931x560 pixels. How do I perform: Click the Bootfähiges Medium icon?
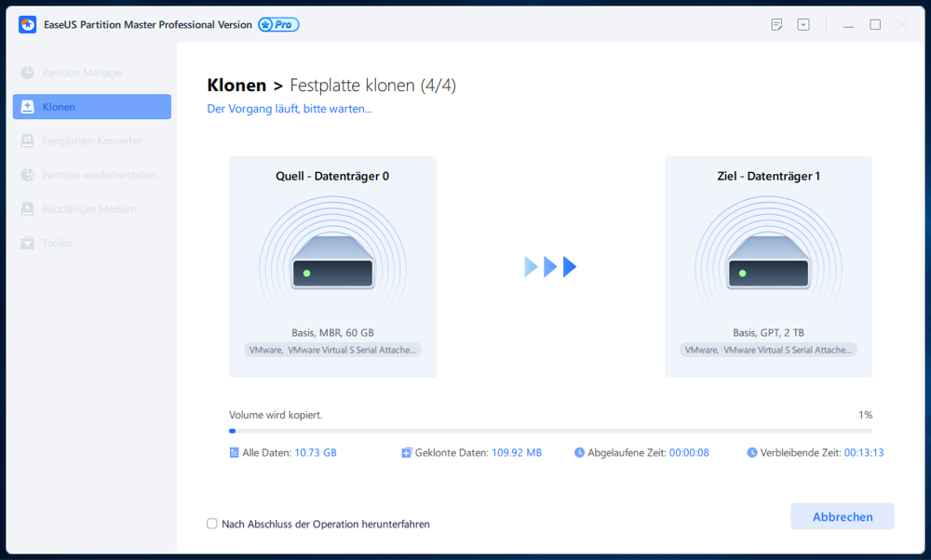click(x=27, y=208)
